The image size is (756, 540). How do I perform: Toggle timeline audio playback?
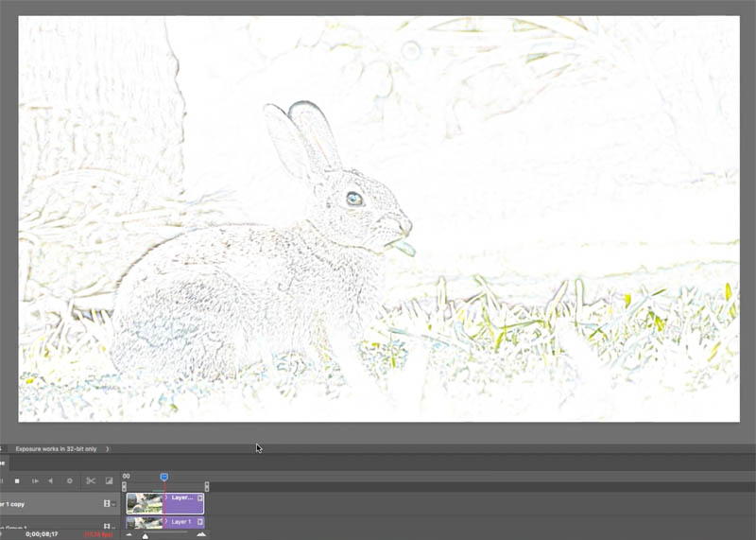coord(51,481)
